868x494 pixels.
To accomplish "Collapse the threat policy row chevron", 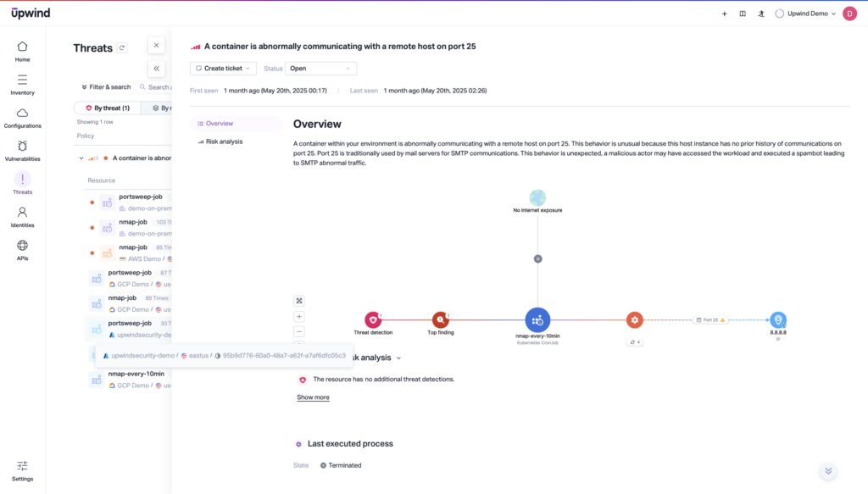I will tap(81, 158).
